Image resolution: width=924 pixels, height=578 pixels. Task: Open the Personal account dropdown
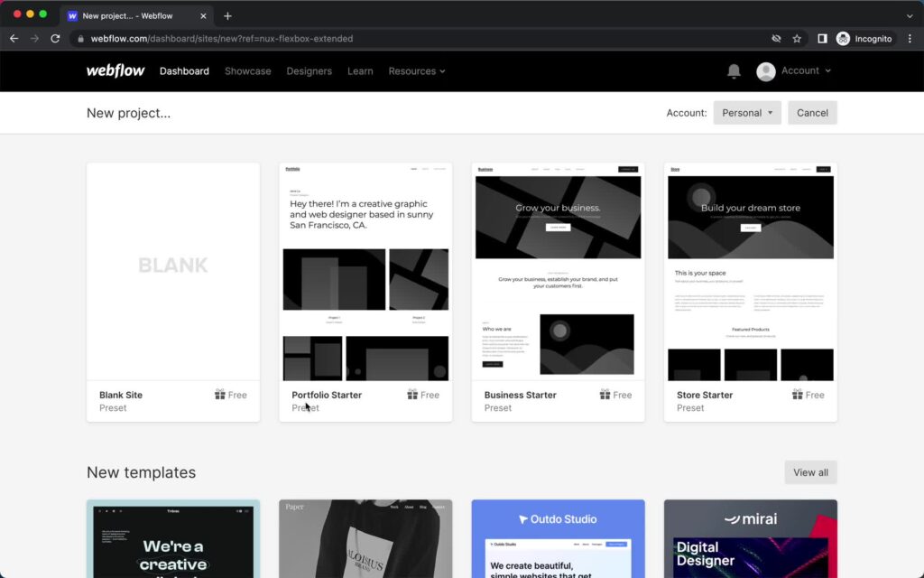pos(746,113)
